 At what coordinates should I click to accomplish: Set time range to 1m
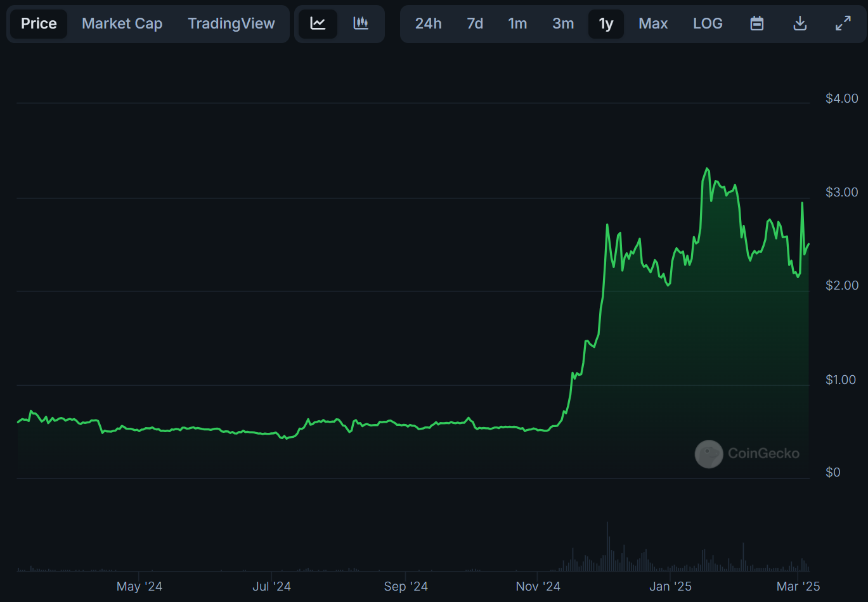point(517,24)
